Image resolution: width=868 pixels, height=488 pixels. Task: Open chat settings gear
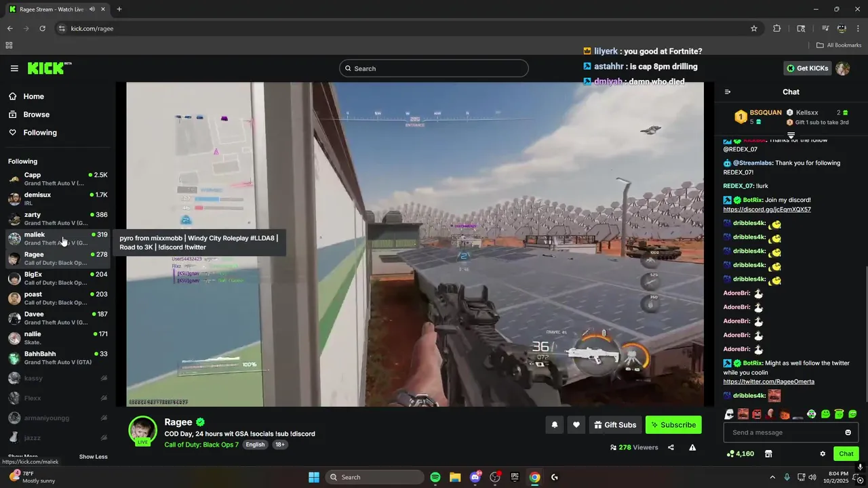[823, 453]
